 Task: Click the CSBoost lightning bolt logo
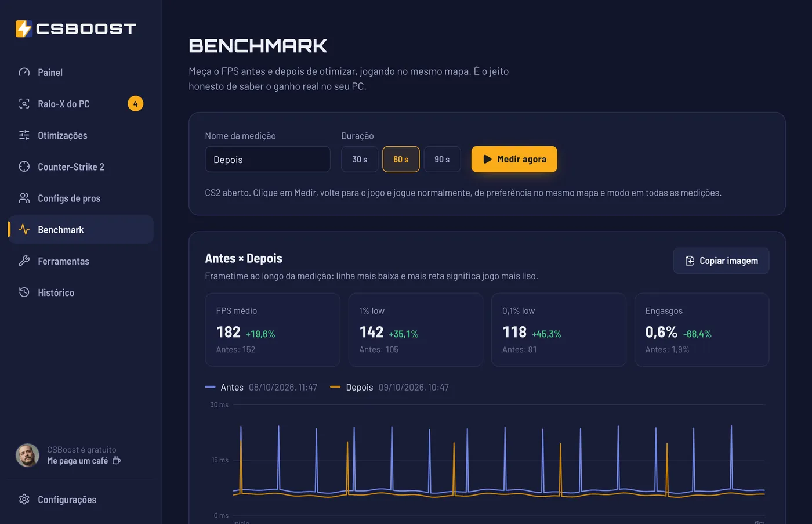click(24, 28)
